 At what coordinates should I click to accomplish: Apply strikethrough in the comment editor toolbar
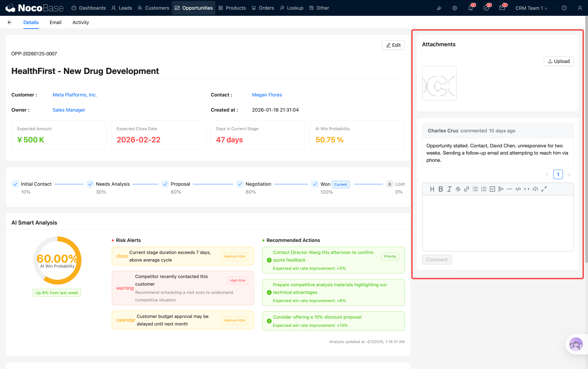pyautogui.click(x=458, y=189)
